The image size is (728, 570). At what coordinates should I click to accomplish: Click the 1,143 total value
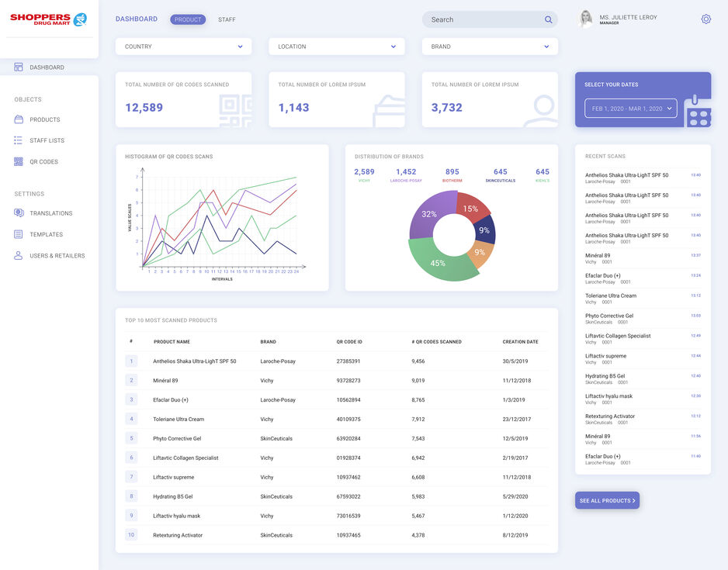293,108
